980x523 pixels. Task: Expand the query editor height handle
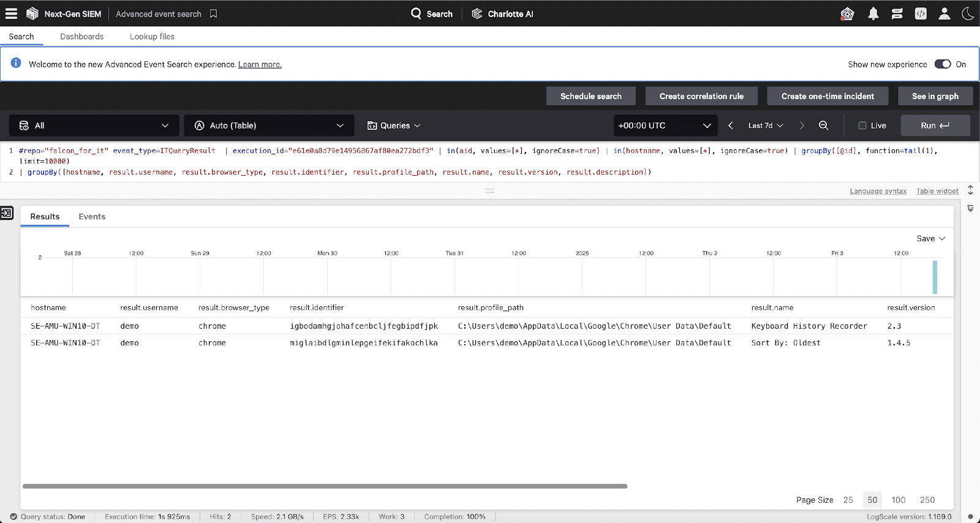pyautogui.click(x=970, y=190)
